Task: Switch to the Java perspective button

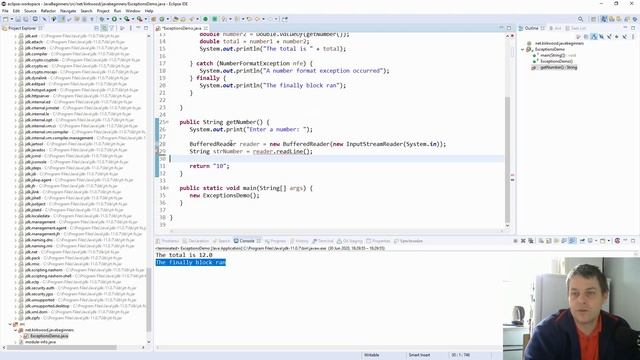Action: click(604, 19)
